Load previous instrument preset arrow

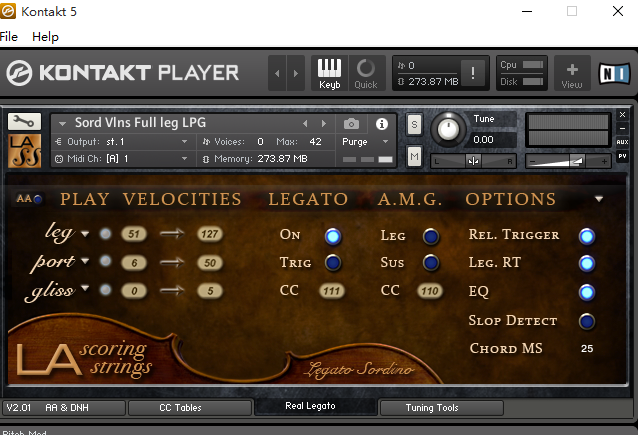point(305,123)
